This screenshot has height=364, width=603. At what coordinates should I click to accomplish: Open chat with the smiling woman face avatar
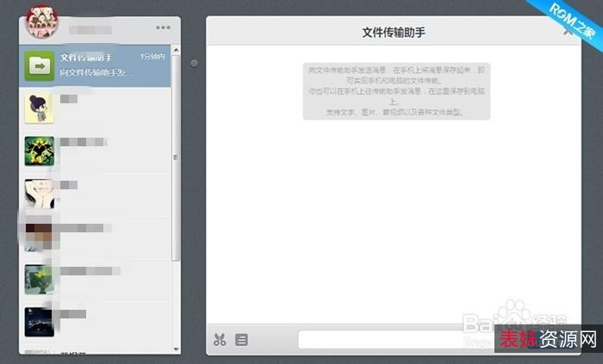(40, 194)
